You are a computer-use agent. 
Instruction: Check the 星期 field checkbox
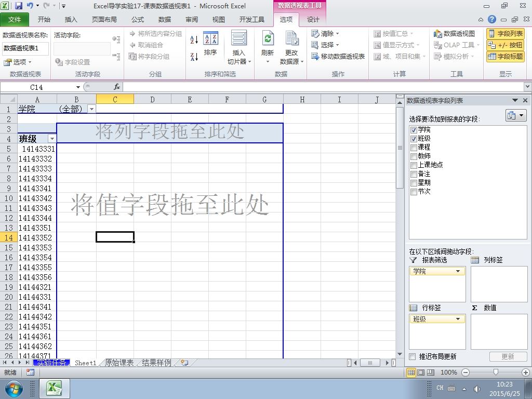[414, 182]
